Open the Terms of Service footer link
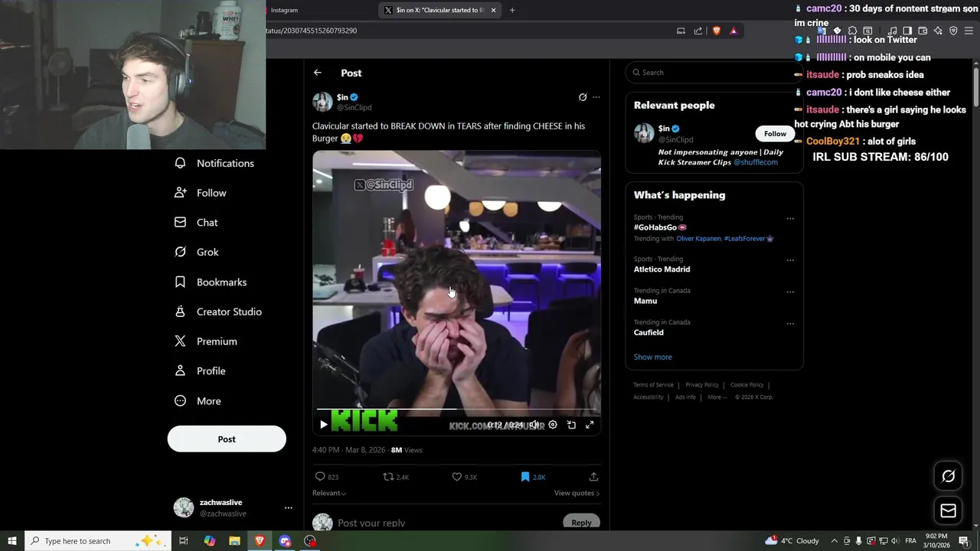Viewport: 980px width, 551px height. coord(653,385)
